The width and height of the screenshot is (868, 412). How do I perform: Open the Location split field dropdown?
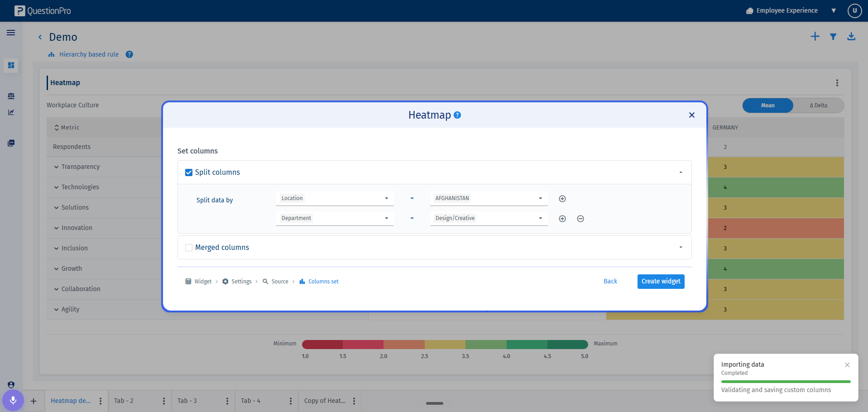tap(335, 198)
